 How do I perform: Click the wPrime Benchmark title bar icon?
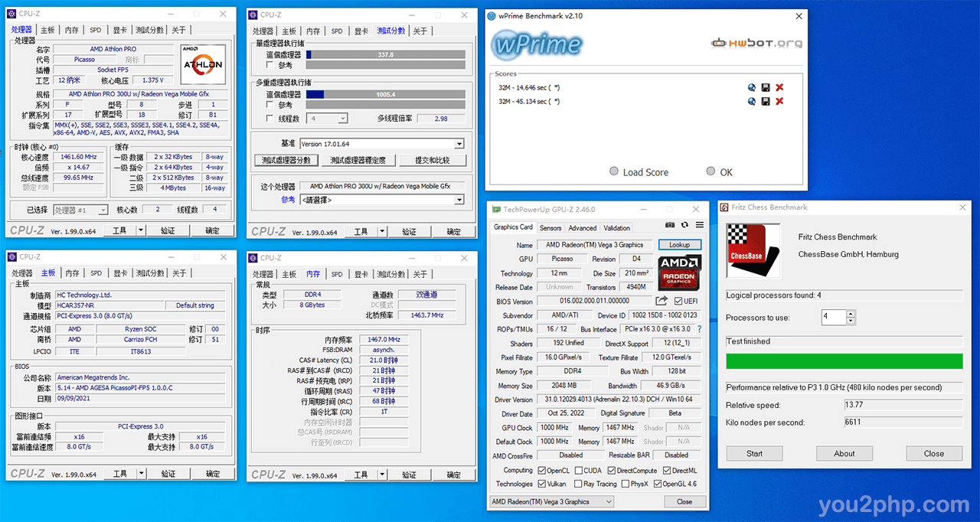492,15
